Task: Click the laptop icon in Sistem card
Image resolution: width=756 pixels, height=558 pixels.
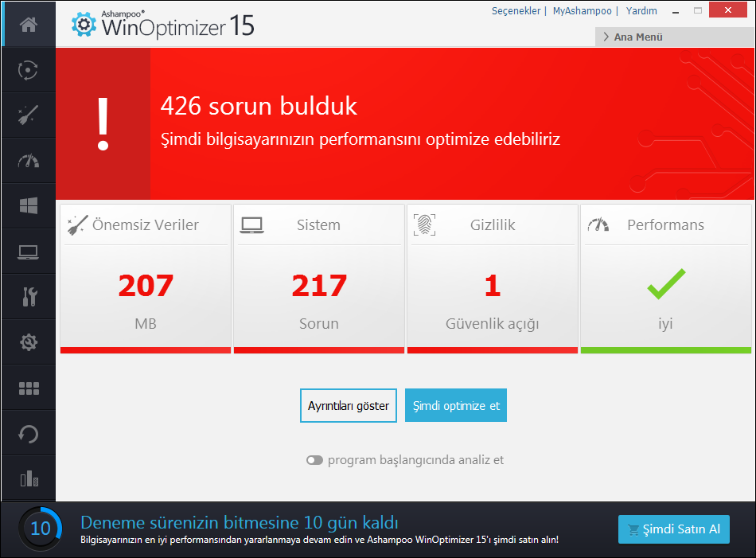Action: pyautogui.click(x=251, y=225)
